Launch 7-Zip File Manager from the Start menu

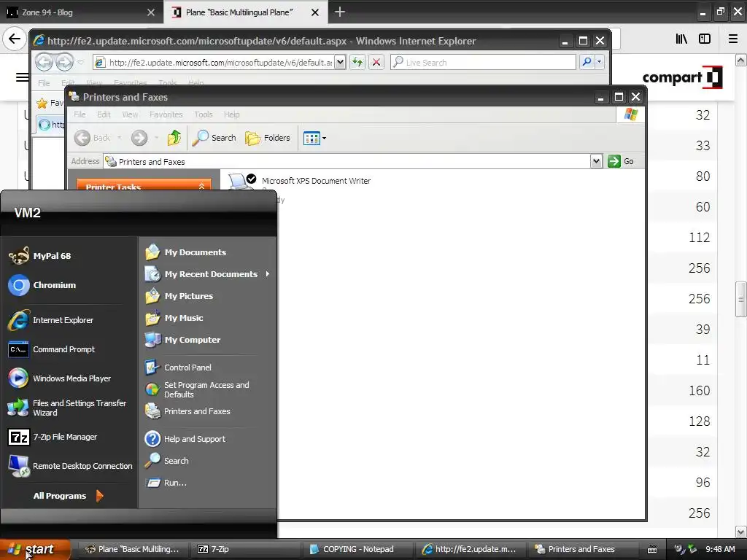pos(53,437)
